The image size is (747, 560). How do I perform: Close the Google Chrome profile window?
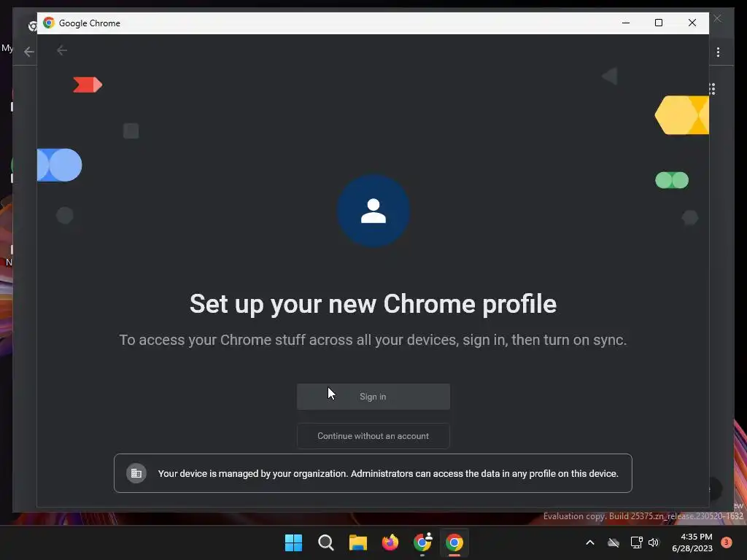point(692,23)
